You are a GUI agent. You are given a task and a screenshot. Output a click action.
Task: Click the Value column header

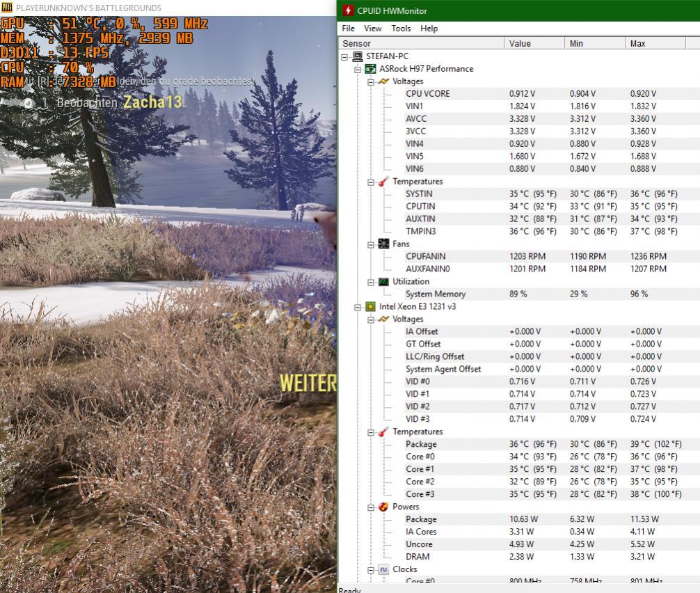click(534, 43)
